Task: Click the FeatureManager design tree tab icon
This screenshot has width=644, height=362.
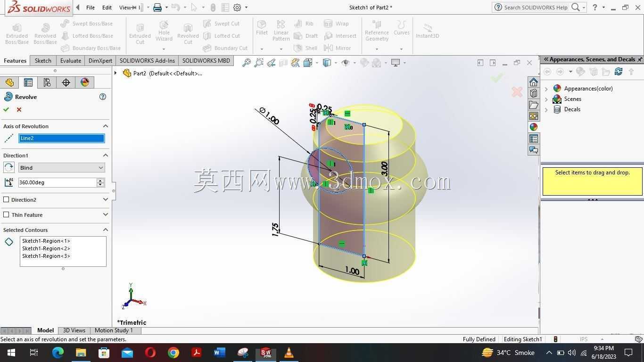Action: tap(9, 82)
